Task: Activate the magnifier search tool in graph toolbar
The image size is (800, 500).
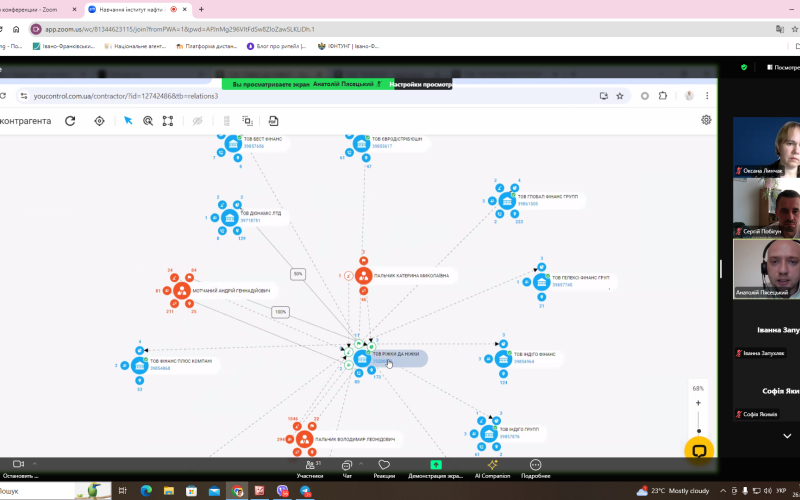Action: [x=148, y=121]
